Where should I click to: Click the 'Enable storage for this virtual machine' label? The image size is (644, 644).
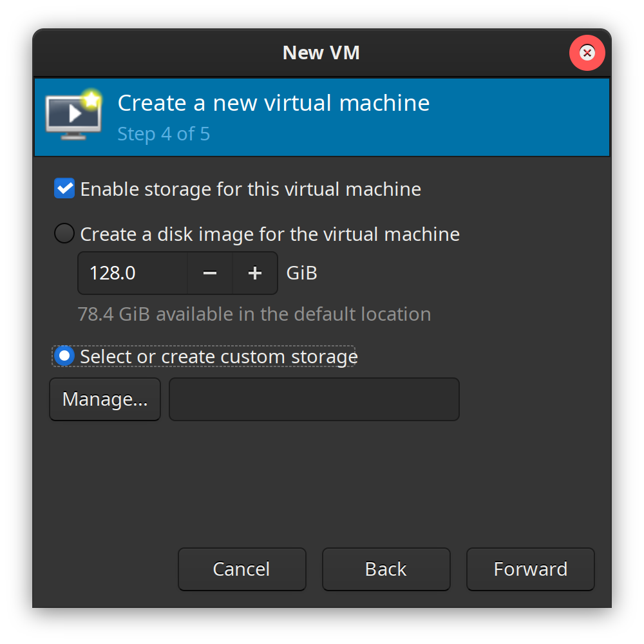coord(251,189)
